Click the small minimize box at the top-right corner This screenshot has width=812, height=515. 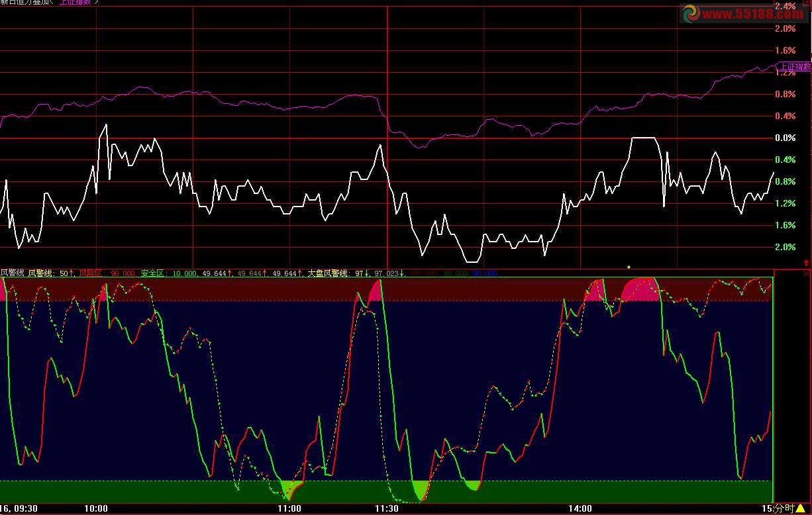807,3
